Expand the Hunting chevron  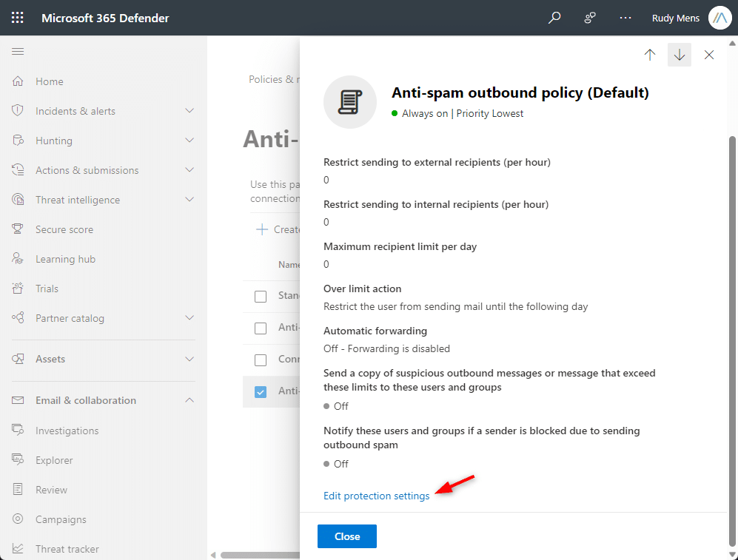pos(189,140)
